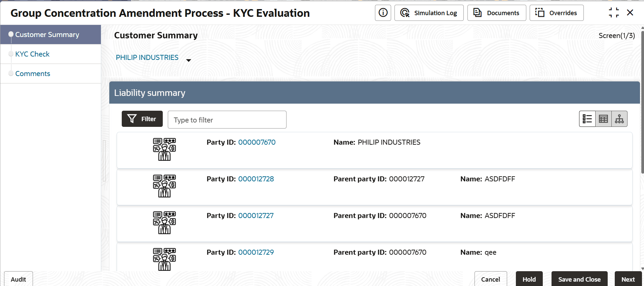Click the customer icon for party 000012728
The width and height of the screenshot is (644, 286).
(x=164, y=186)
